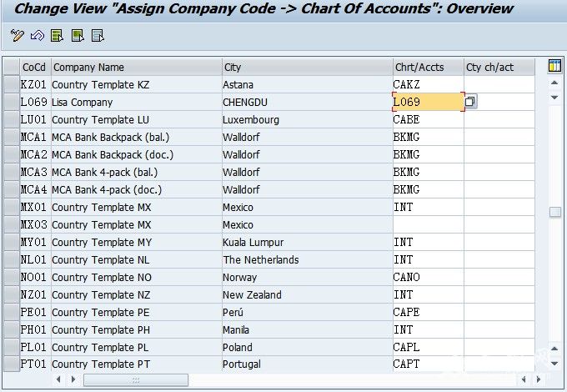This screenshot has width=567, height=392.
Task: Select the row selector for MCA1
Action: [12, 137]
